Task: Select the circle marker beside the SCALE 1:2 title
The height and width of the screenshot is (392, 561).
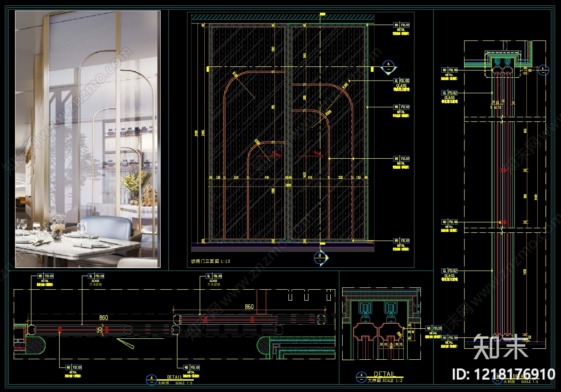Action: [361, 377]
